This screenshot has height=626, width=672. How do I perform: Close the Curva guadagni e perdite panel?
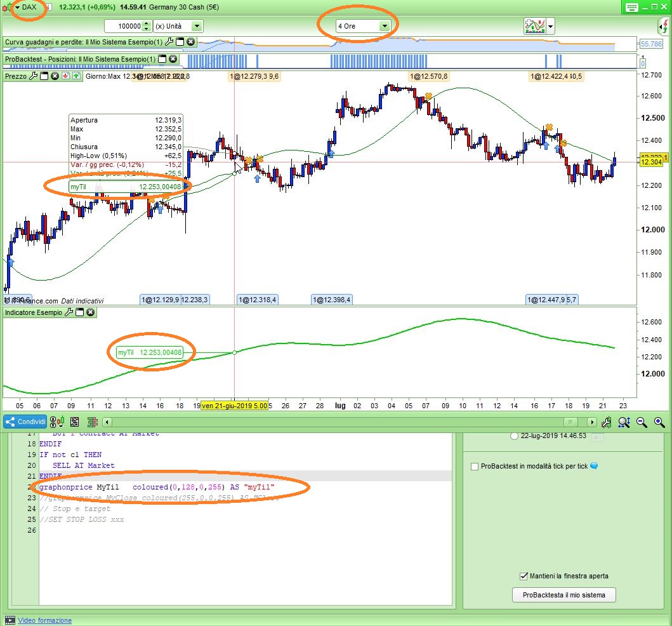pos(191,42)
